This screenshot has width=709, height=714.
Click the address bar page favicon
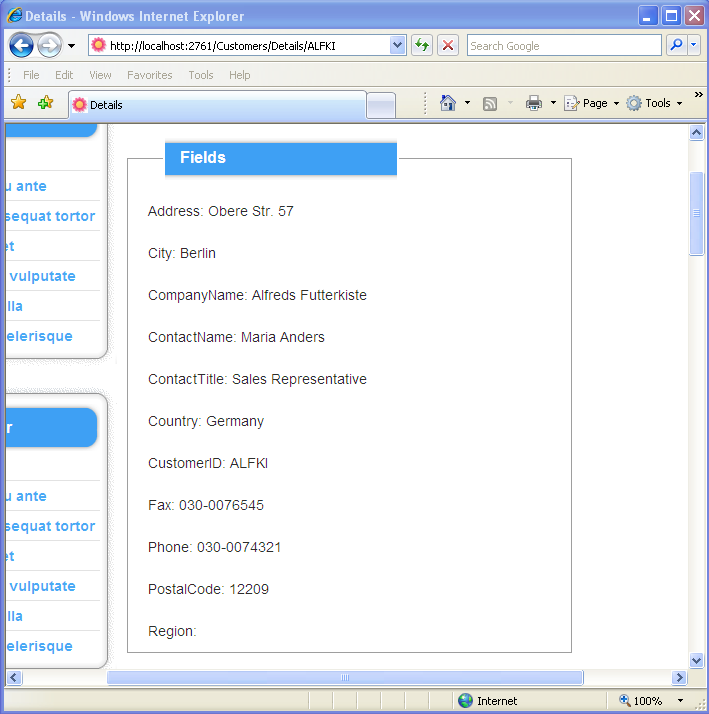(x=98, y=45)
